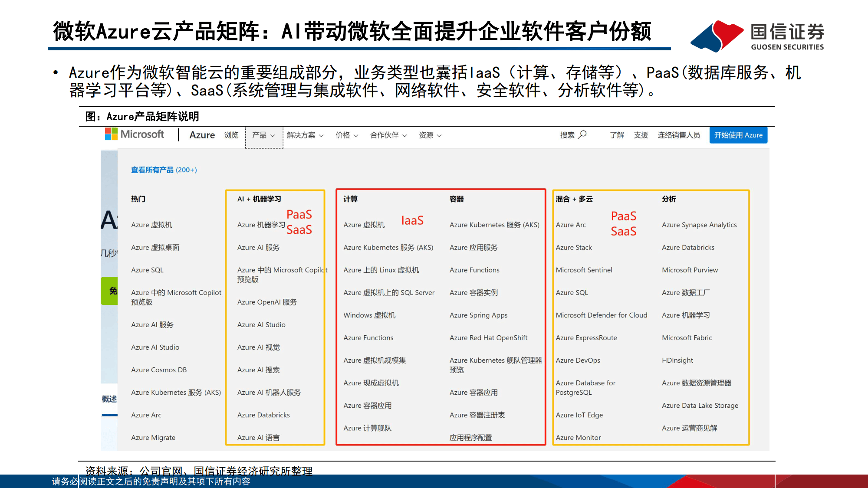Open the 价格 dropdown
The height and width of the screenshot is (488, 868).
[347, 135]
